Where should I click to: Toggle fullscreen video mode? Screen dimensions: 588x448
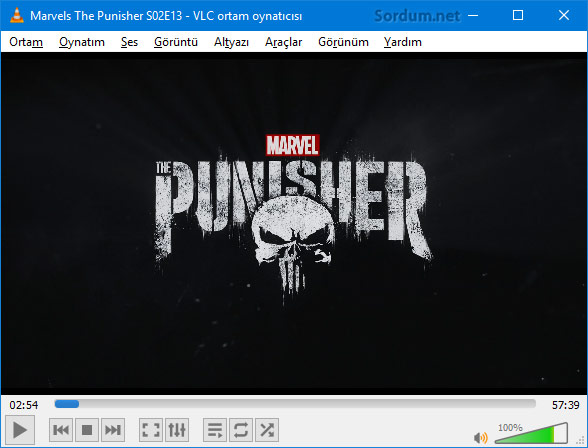point(151,430)
